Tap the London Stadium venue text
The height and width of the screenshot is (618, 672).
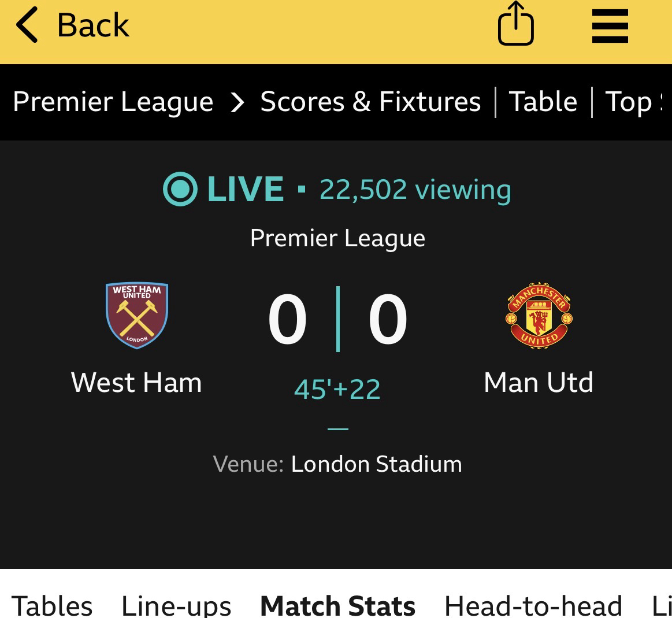[376, 464]
